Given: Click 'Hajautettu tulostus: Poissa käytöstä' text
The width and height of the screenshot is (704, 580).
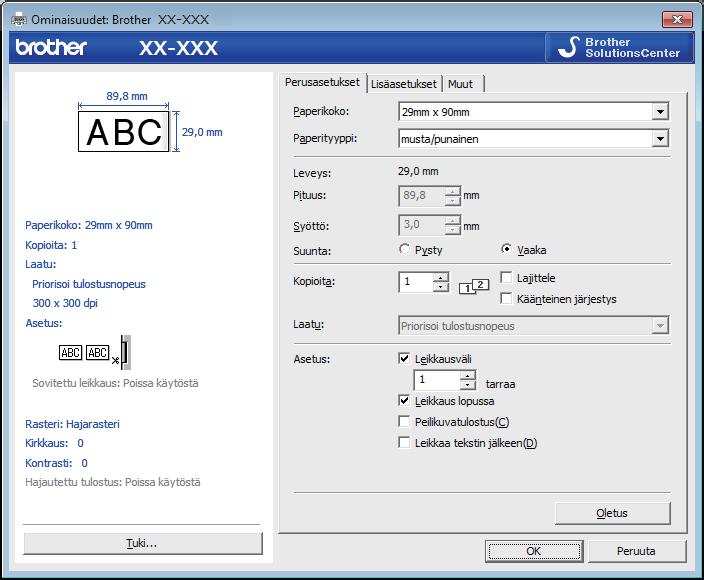Looking at the screenshot, I should (x=113, y=482).
